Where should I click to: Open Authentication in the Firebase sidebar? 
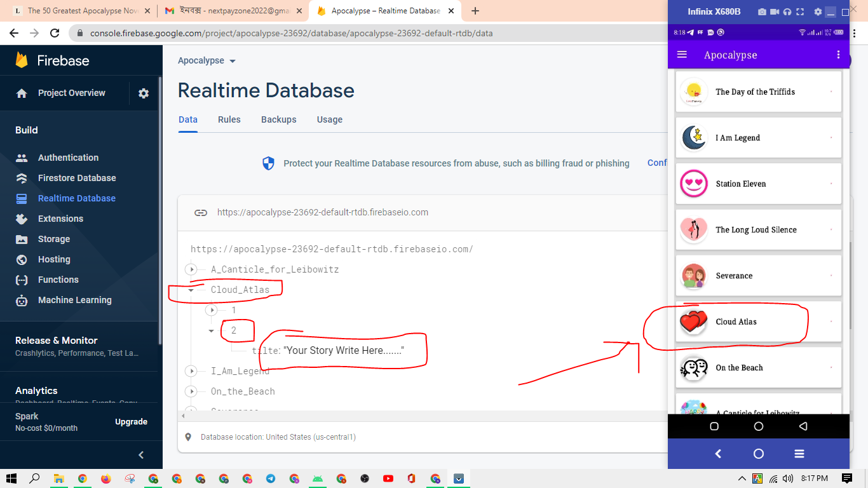[68, 158]
